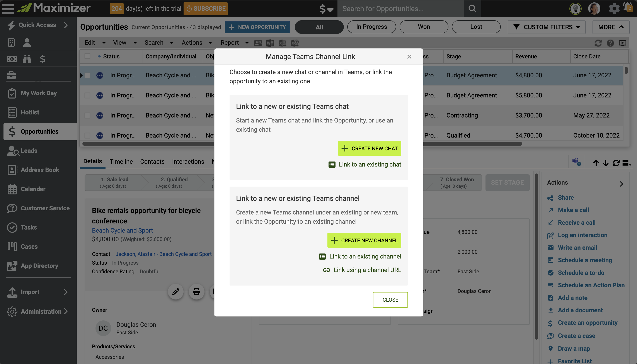Open My Work Day in sidebar

(39, 93)
